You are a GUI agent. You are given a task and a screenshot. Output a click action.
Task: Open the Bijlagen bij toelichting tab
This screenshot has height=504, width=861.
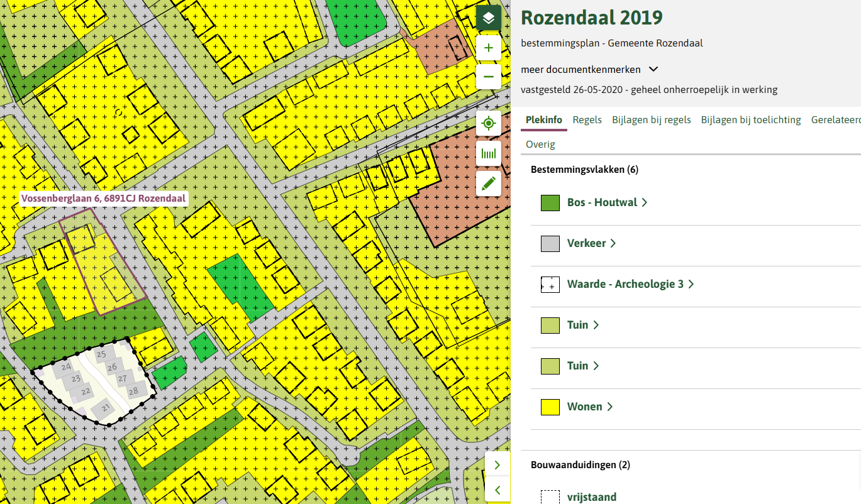pyautogui.click(x=750, y=120)
